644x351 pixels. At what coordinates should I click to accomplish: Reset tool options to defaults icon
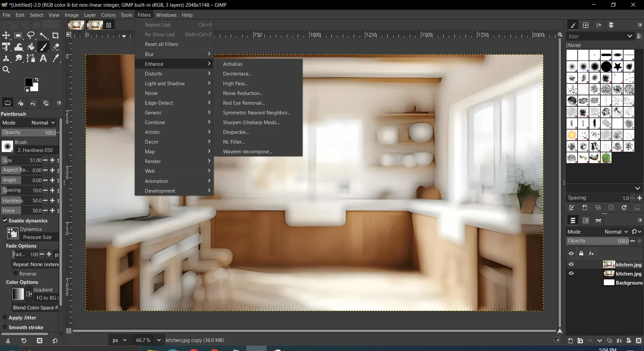coord(55,341)
